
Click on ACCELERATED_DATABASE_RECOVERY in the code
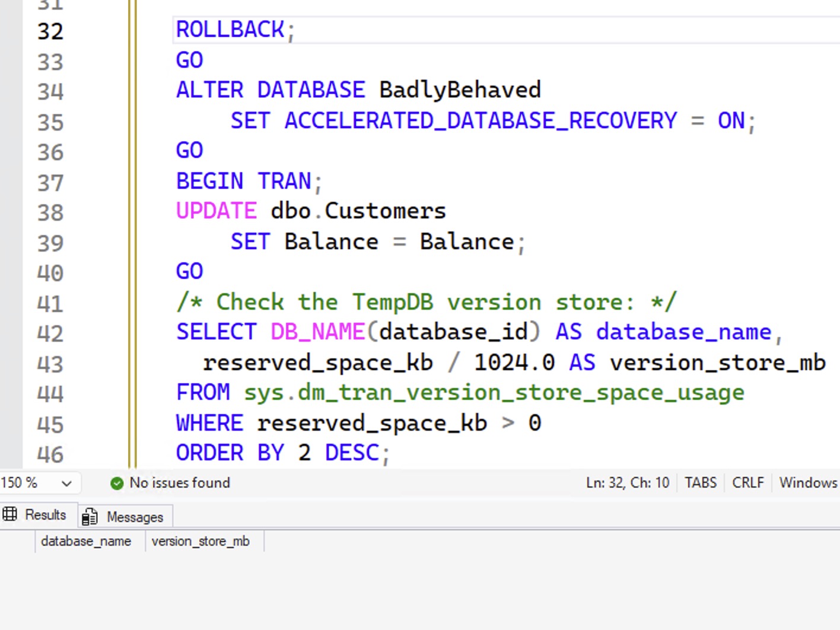481,121
